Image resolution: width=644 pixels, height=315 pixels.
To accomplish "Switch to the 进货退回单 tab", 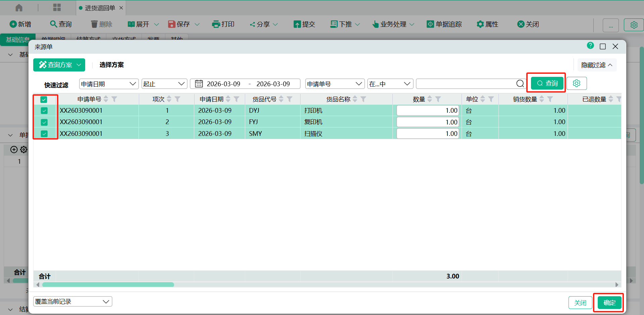I will (x=100, y=8).
